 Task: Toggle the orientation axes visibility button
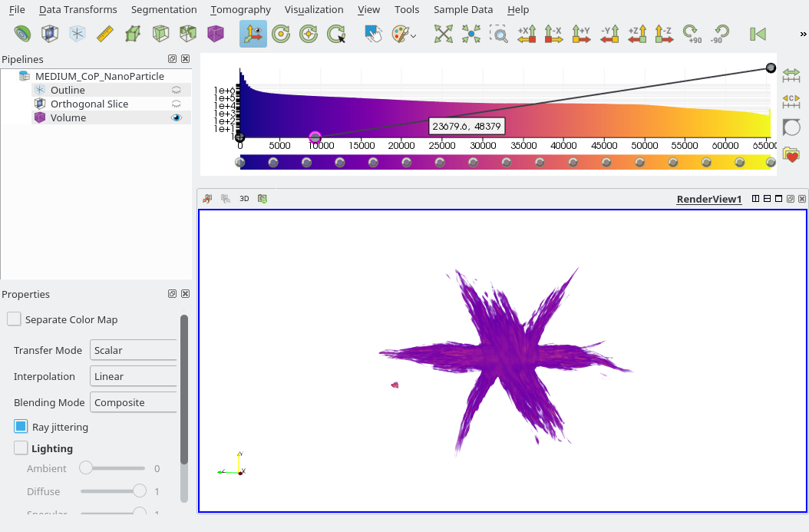click(x=253, y=34)
